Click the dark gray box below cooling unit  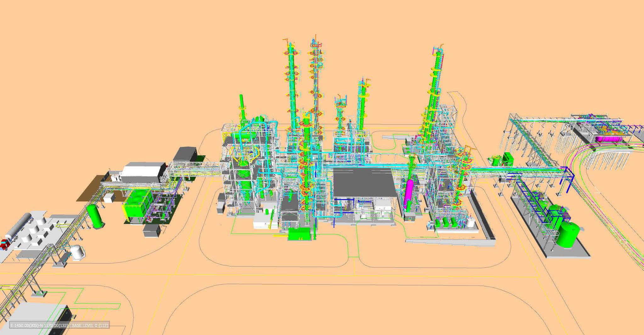[x=152, y=230]
